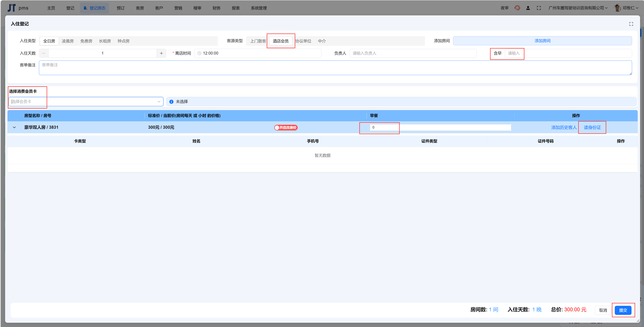Collapse the 豪华双人房 / 3831 row chevron
The width and height of the screenshot is (644, 327).
[14, 127]
